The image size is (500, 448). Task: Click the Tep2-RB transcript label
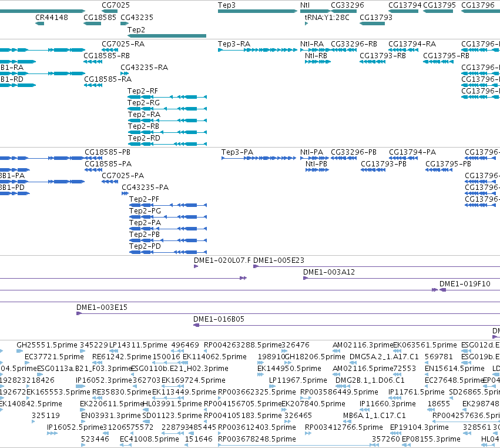[x=143, y=126]
